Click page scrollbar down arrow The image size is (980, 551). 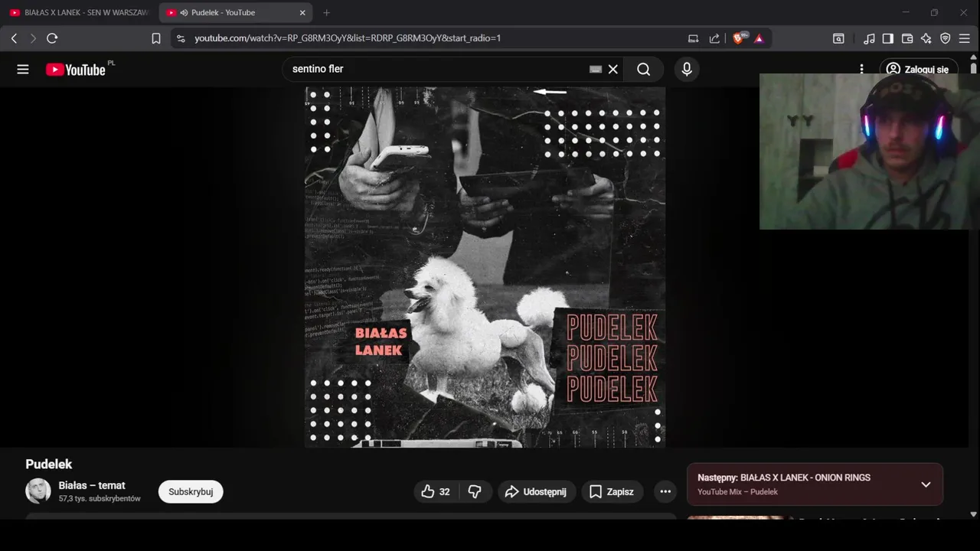pos(974,515)
